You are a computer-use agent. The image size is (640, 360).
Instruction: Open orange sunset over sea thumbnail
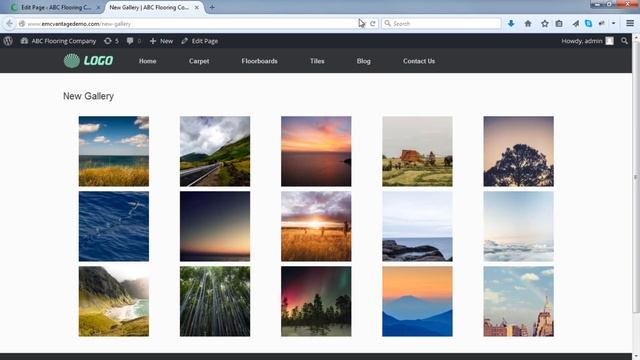coord(316,151)
